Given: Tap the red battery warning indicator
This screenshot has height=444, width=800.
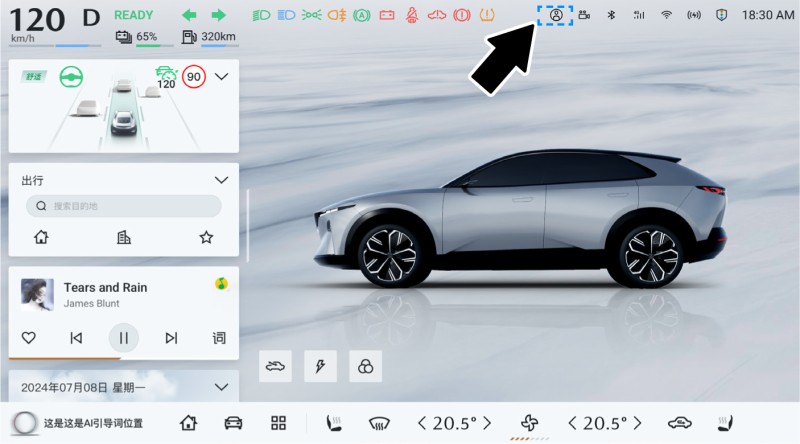Looking at the screenshot, I should coord(387,15).
